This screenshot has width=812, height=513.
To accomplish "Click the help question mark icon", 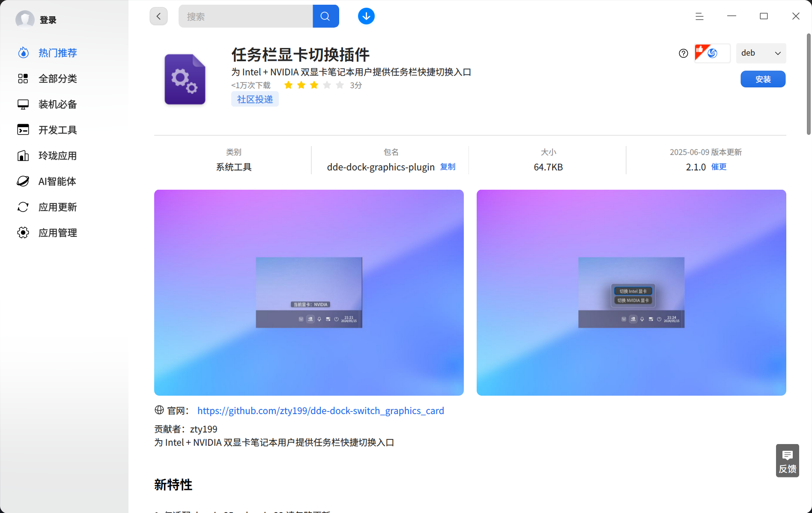I will 684,53.
